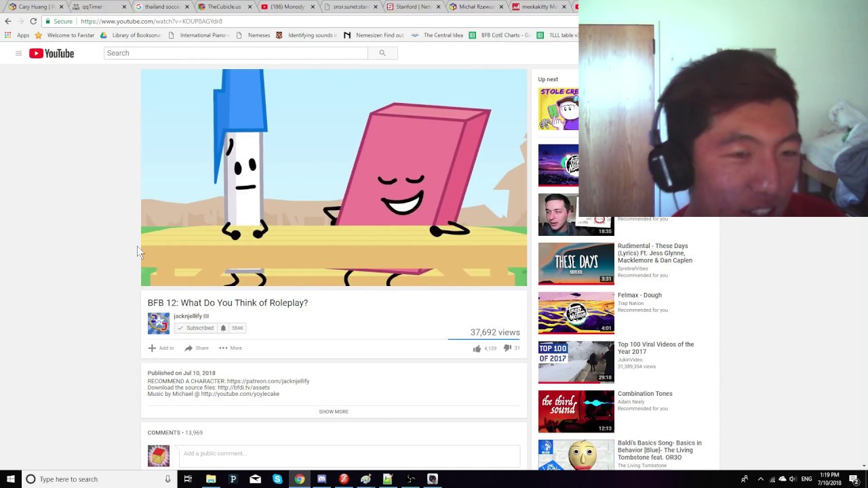Open Skype from the taskbar
868x488 pixels.
[277, 479]
